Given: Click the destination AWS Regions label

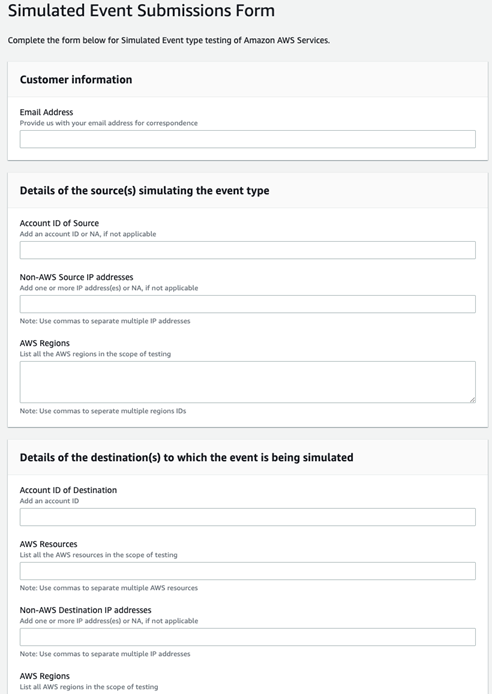Looking at the screenshot, I should [x=45, y=676].
